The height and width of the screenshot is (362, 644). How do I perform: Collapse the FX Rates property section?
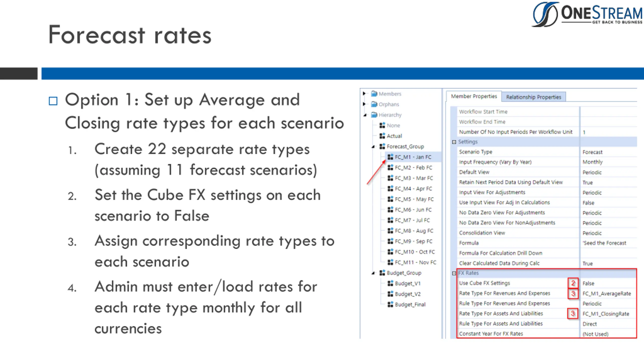[x=454, y=273]
